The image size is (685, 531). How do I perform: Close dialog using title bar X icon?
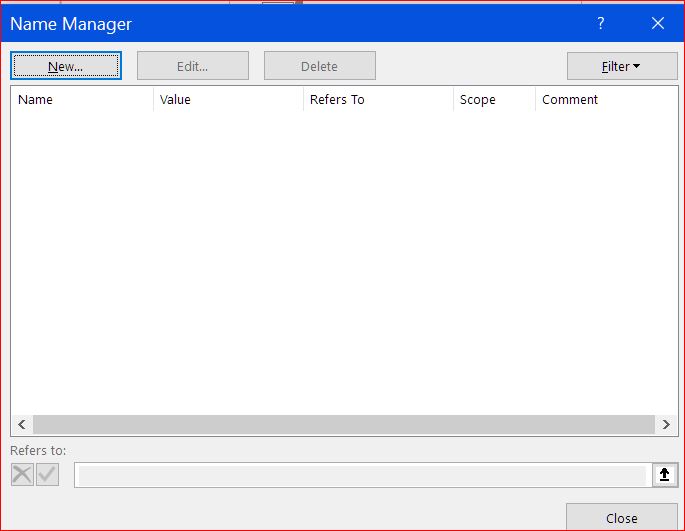point(657,24)
